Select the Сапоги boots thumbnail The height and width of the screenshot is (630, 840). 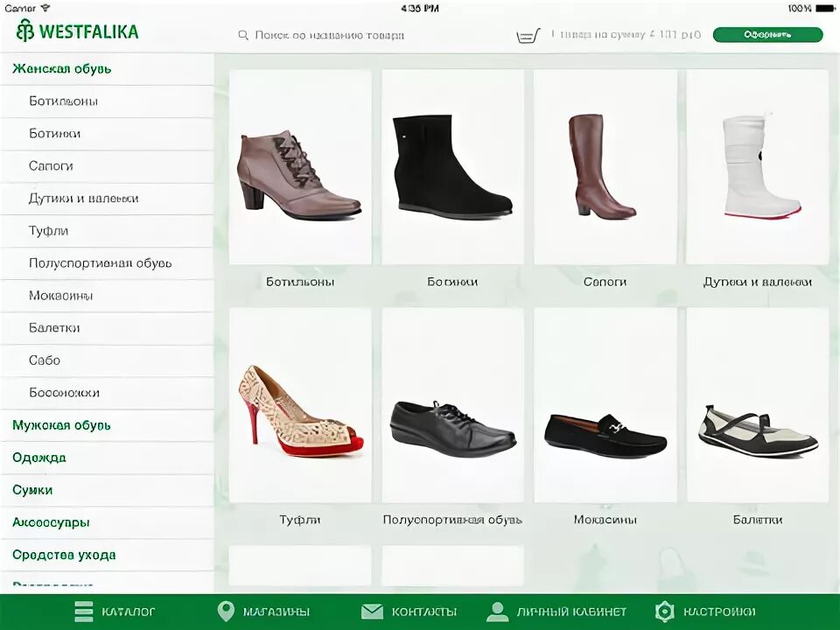tap(605, 166)
